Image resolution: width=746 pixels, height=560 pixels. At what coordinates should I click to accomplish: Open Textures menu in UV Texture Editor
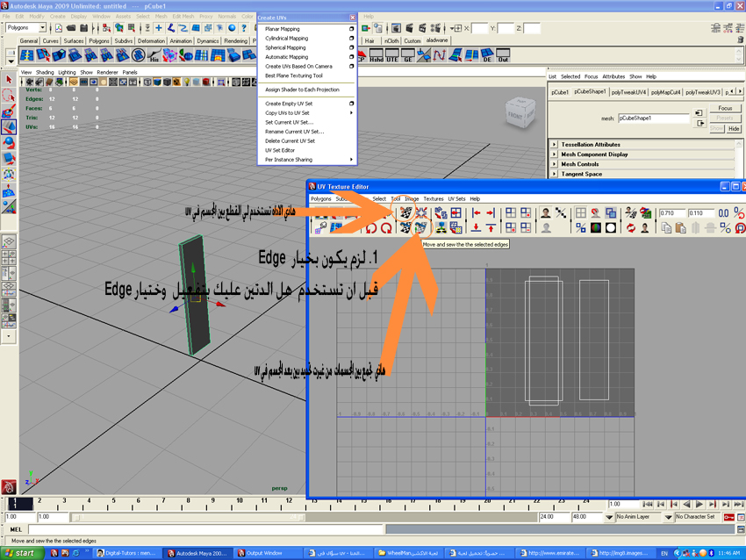pyautogui.click(x=434, y=199)
